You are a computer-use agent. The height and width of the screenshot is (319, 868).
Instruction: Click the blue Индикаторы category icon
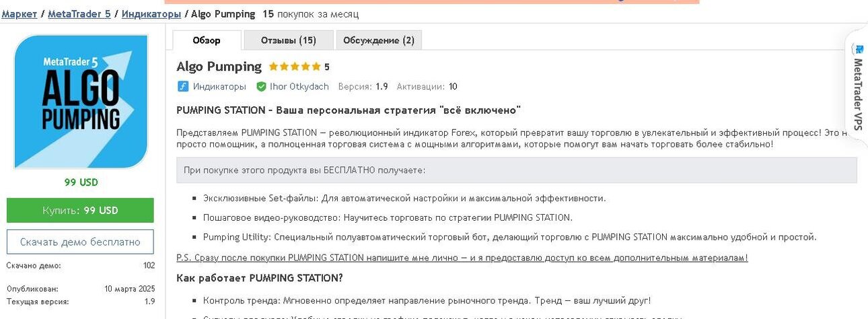[x=182, y=86]
